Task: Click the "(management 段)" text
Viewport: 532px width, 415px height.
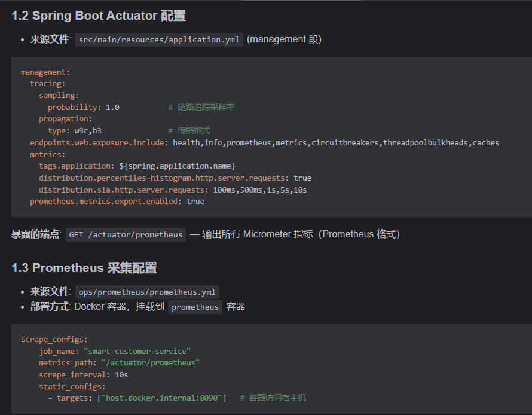Action: pos(284,39)
